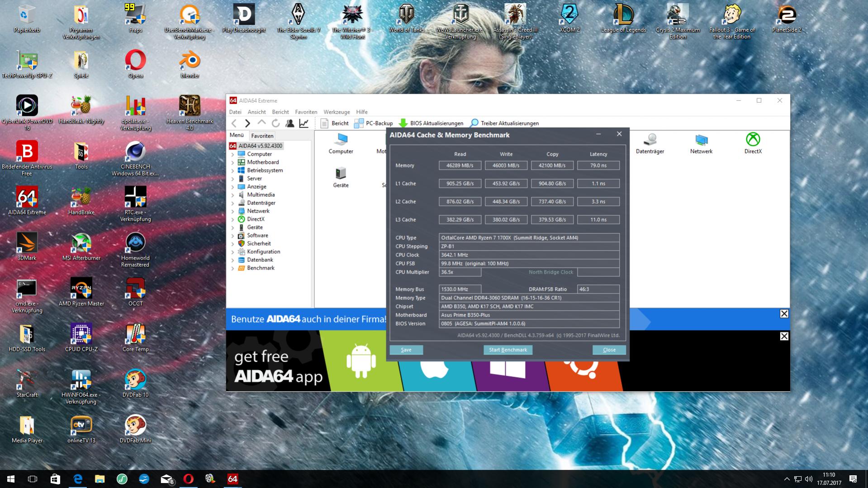Expand the Datenträger tree node
Viewport: 868px width, 488px height.
click(x=233, y=203)
